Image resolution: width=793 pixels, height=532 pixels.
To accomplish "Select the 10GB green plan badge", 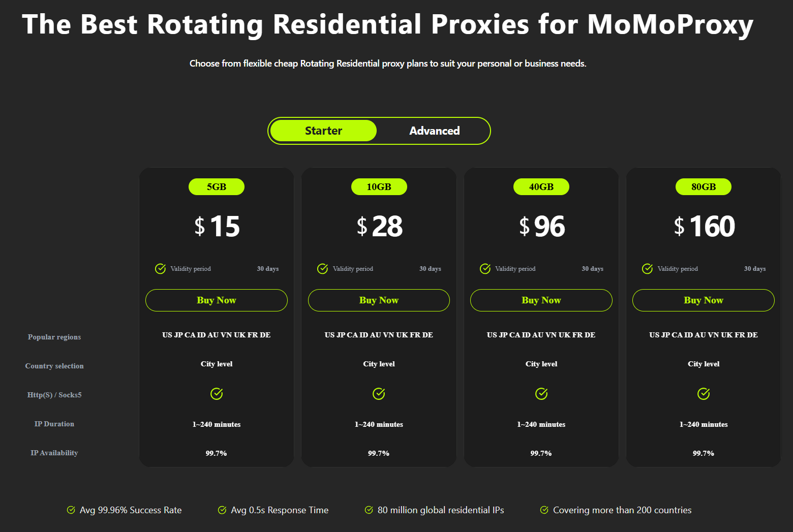I will (x=379, y=186).
